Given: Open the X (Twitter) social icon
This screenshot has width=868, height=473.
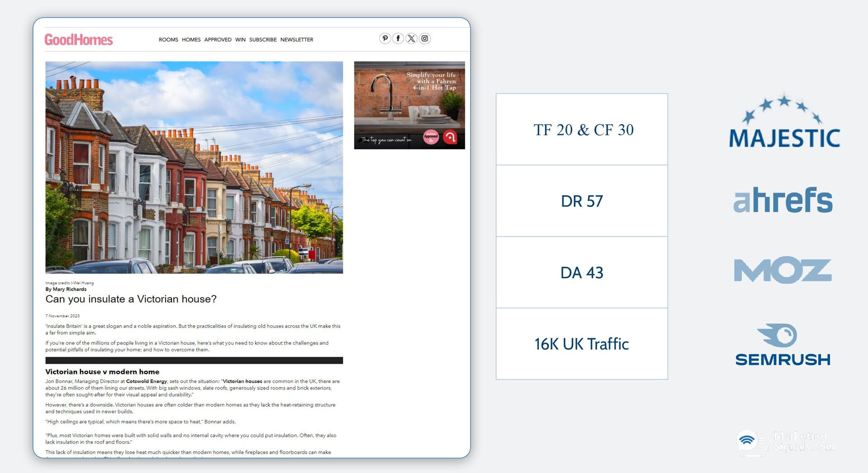Looking at the screenshot, I should click(411, 38).
